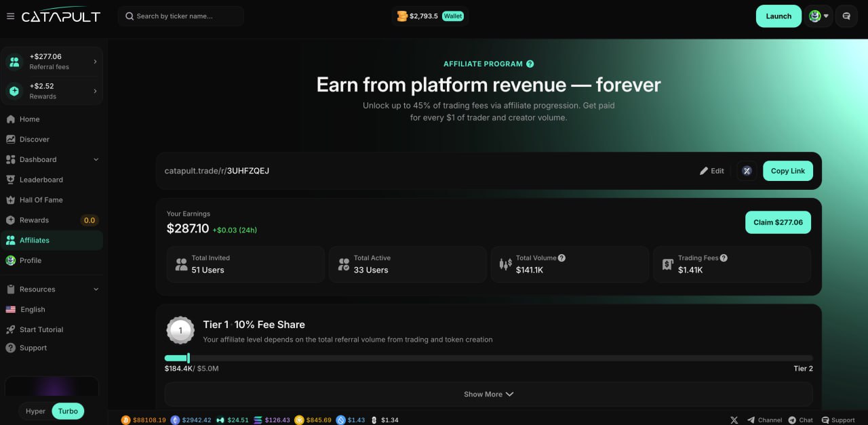This screenshot has width=868, height=425.
Task: Click the Wallet badge toggle
Action: tap(452, 16)
